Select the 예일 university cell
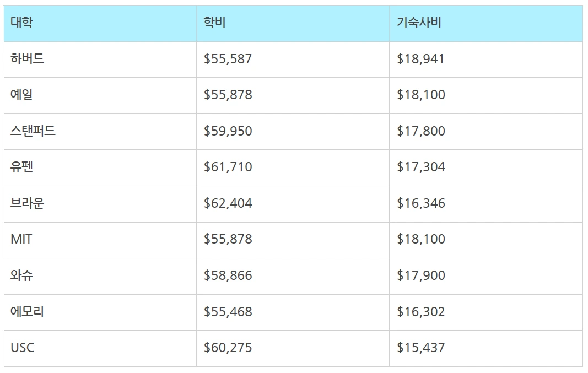The image size is (588, 373). 21,95
